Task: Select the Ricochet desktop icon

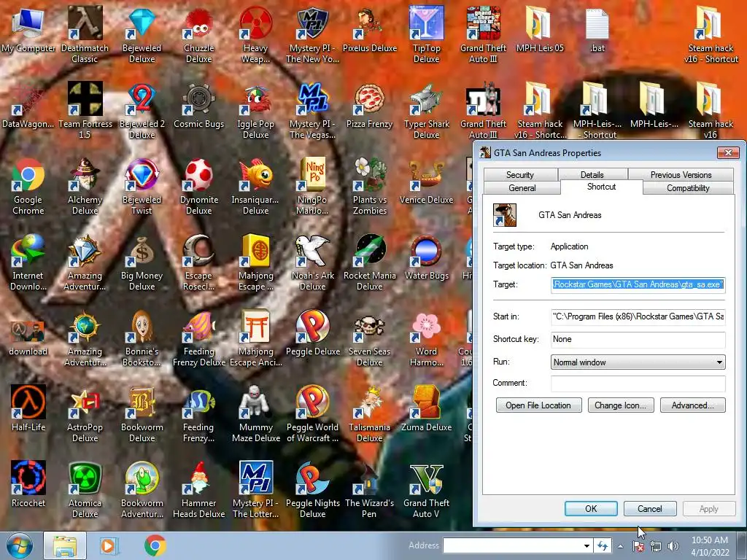Action: (x=28, y=478)
